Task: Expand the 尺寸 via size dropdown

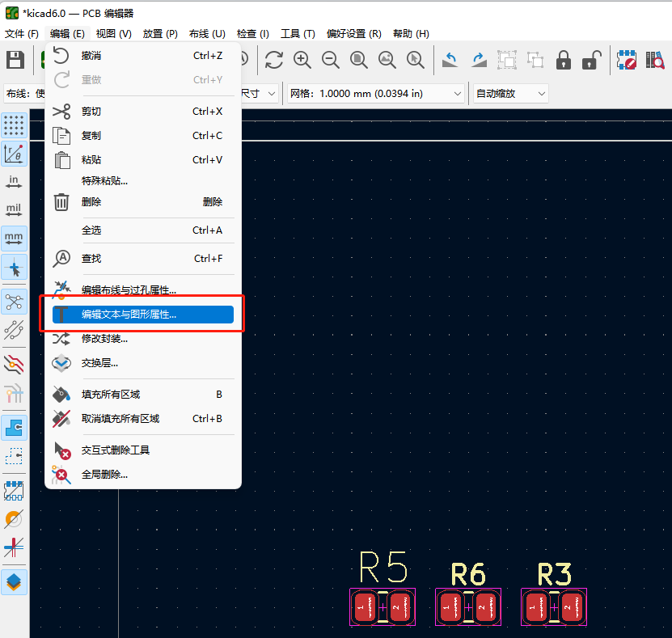Action: pos(260,94)
